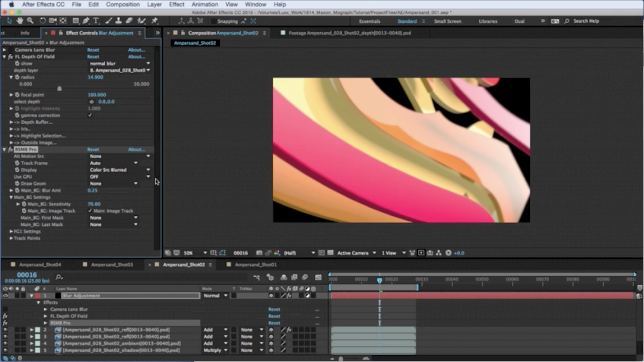Click the radius slider handle
The height and width of the screenshot is (362, 644).
click(59, 89)
